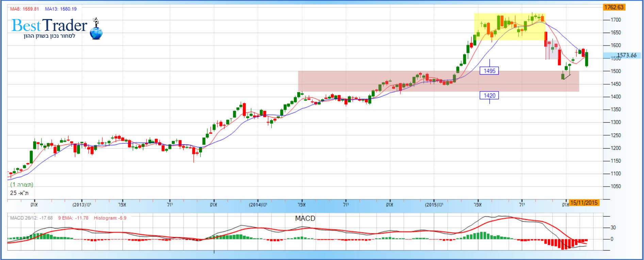Click the ינו(2013) time axis marker
644x260 pixels.
[x=82, y=205]
